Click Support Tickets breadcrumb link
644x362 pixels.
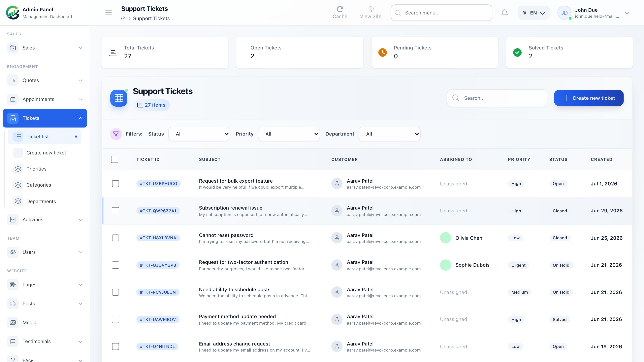tap(151, 19)
